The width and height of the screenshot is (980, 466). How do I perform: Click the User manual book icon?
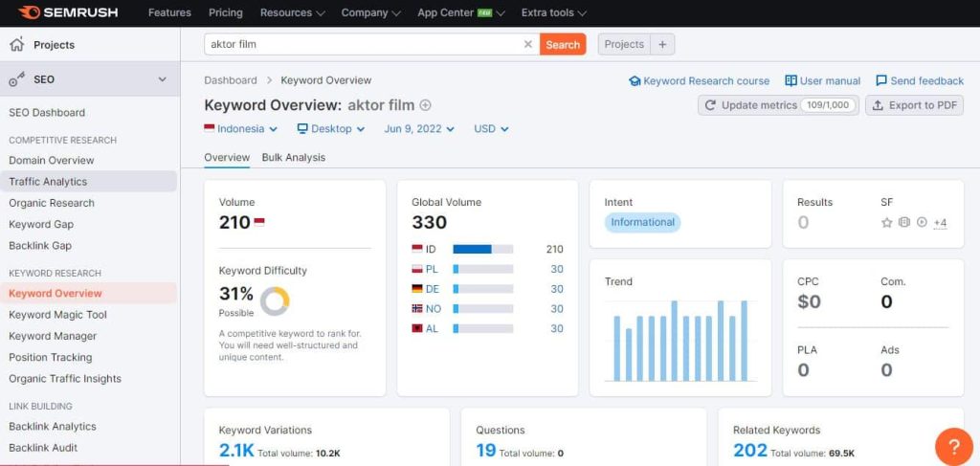791,80
